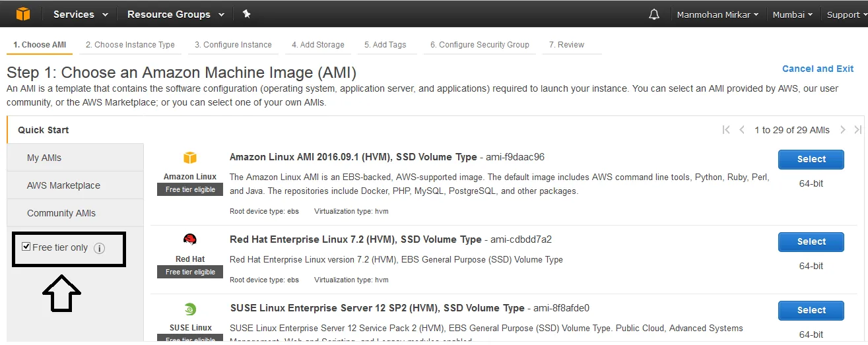Open the Mumbai region selector
The image size is (868, 345).
792,15
